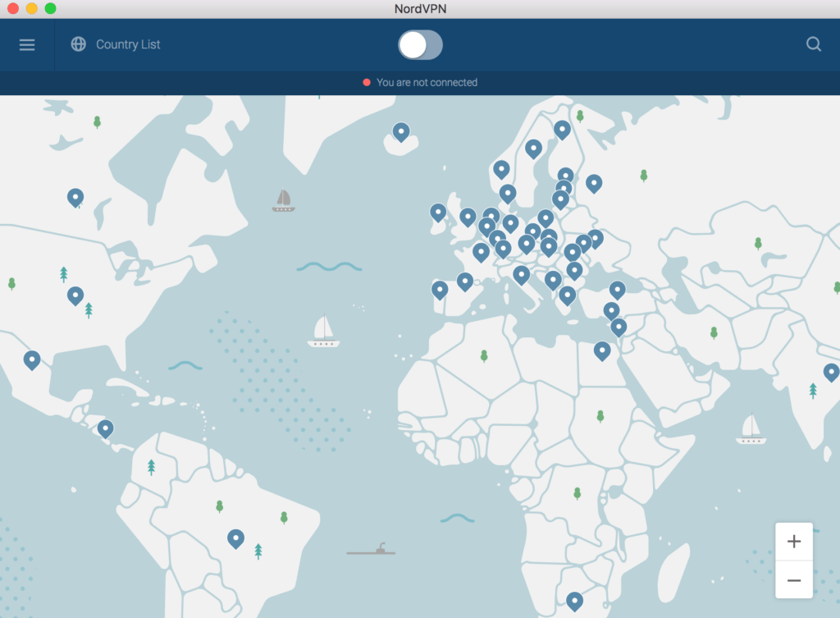
Task: Select the Portugal server pin
Action: pos(440,291)
